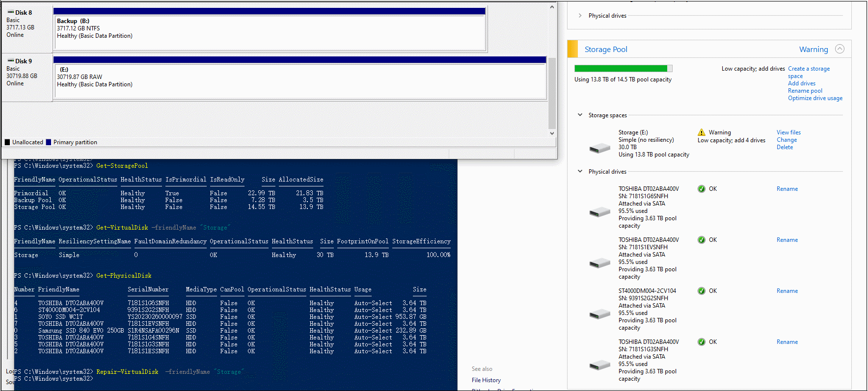The height and width of the screenshot is (391, 868).
Task: Click Optimize drive usage link
Action: [815, 98]
